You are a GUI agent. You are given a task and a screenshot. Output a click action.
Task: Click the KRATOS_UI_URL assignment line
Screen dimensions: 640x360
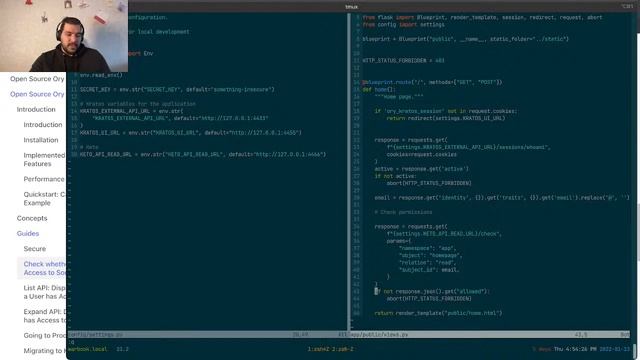191,133
